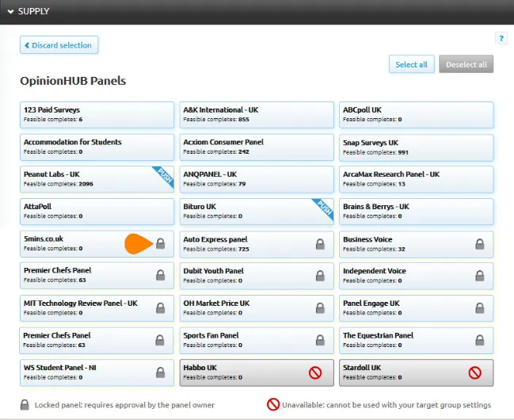
Task: Click the Discard selection button
Action: pyautogui.click(x=59, y=45)
